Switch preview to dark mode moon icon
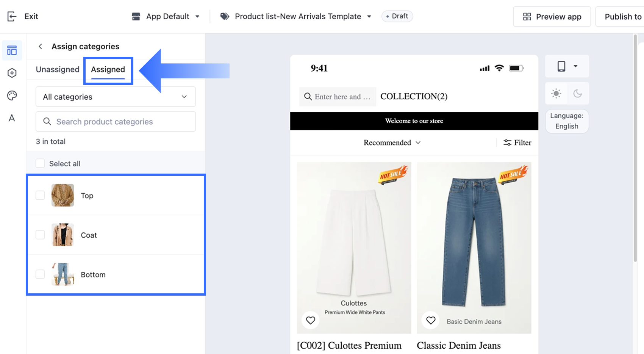This screenshot has height=354, width=644. pyautogui.click(x=578, y=93)
